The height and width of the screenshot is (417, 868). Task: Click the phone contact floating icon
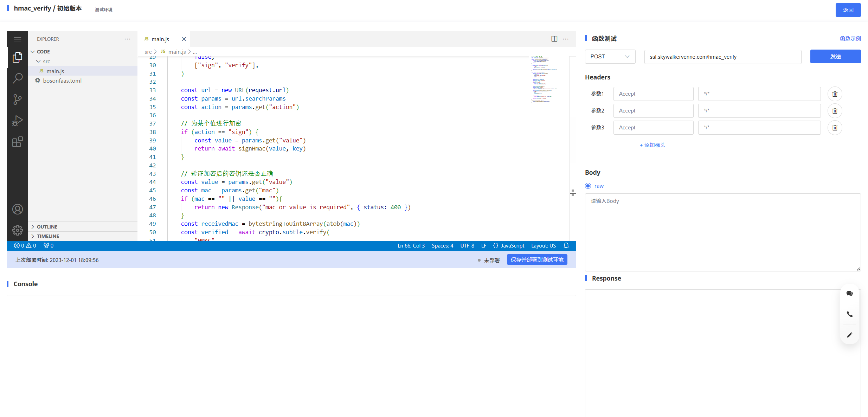pos(849,314)
